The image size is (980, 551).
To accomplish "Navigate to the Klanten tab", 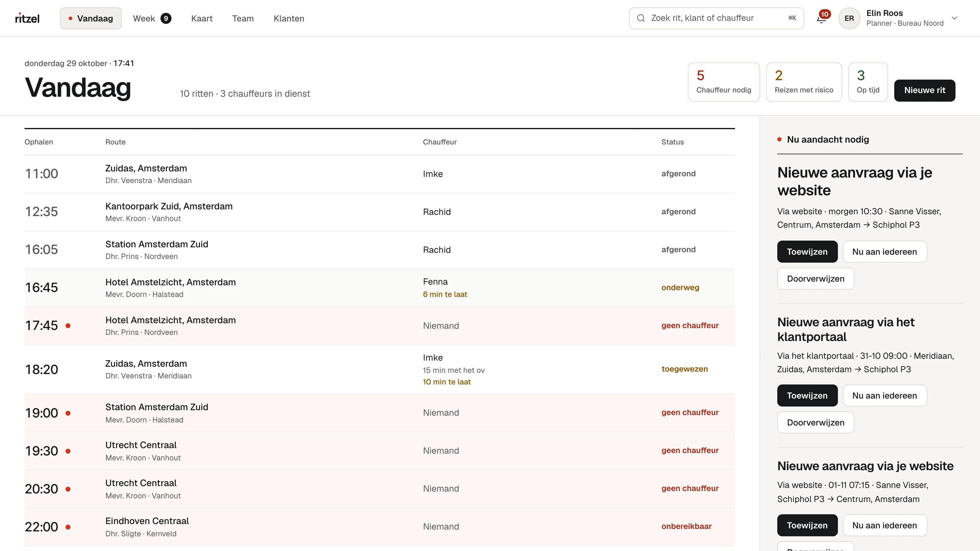I will coord(289,18).
